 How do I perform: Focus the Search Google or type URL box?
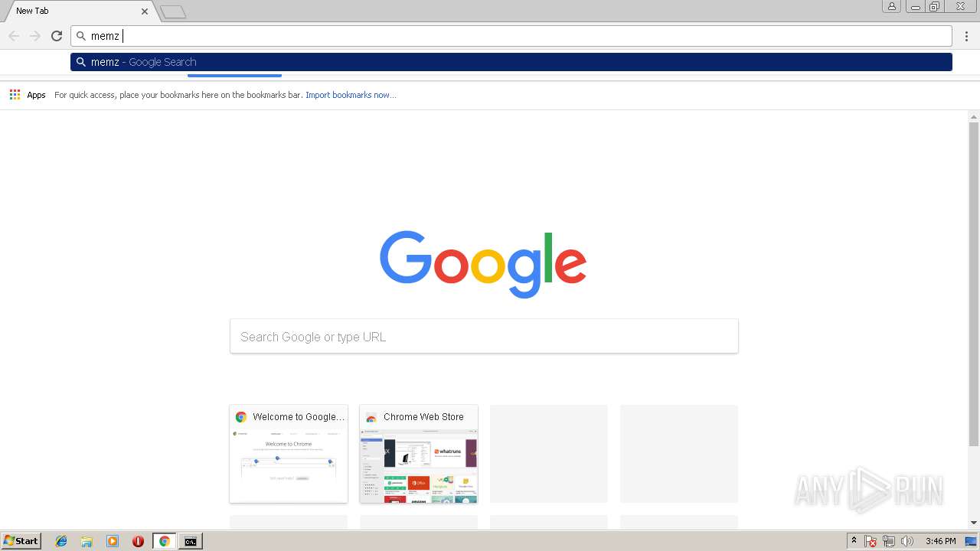484,336
